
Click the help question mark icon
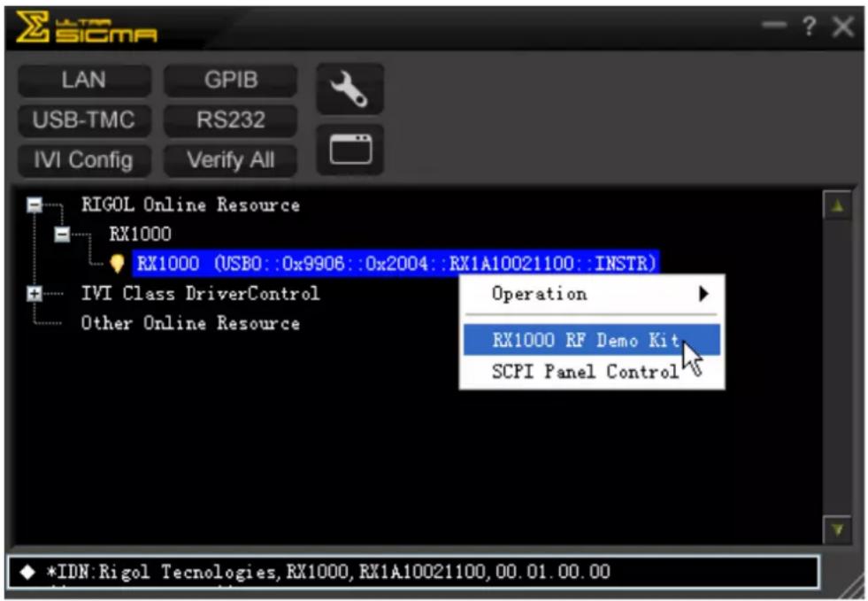click(809, 26)
